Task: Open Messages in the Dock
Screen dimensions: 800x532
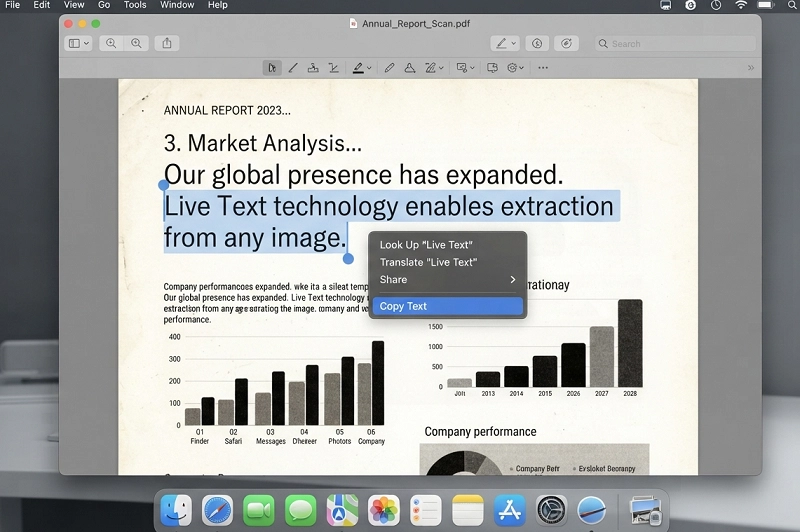Action: (x=301, y=510)
